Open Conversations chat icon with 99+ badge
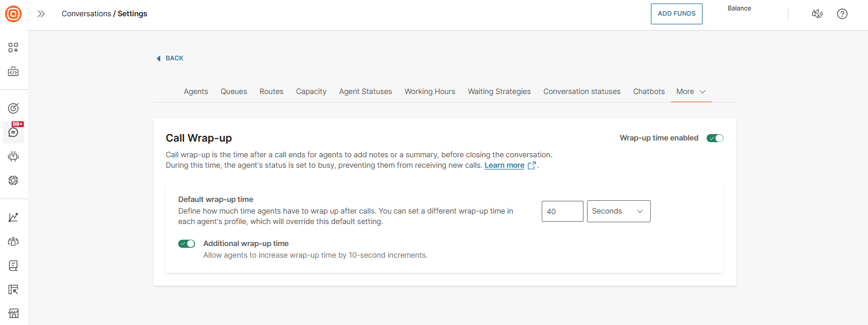Image resolution: width=868 pixels, height=325 pixels. (13, 132)
